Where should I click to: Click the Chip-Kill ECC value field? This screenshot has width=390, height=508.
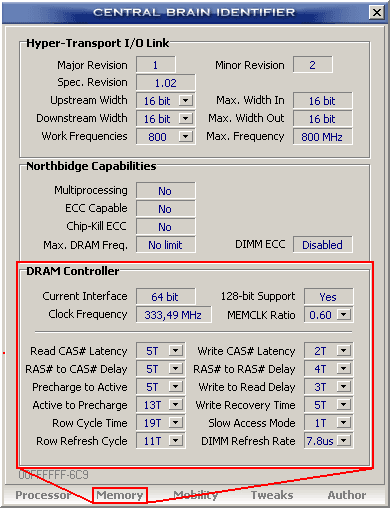click(166, 227)
